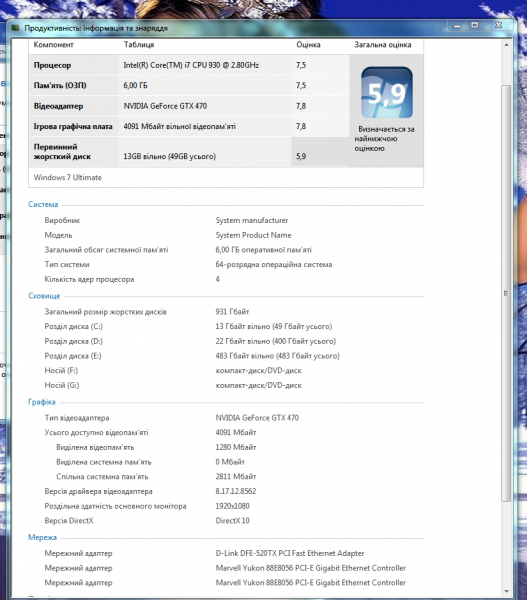
Task: Select the Носій (F:) label
Action: pyautogui.click(x=61, y=370)
